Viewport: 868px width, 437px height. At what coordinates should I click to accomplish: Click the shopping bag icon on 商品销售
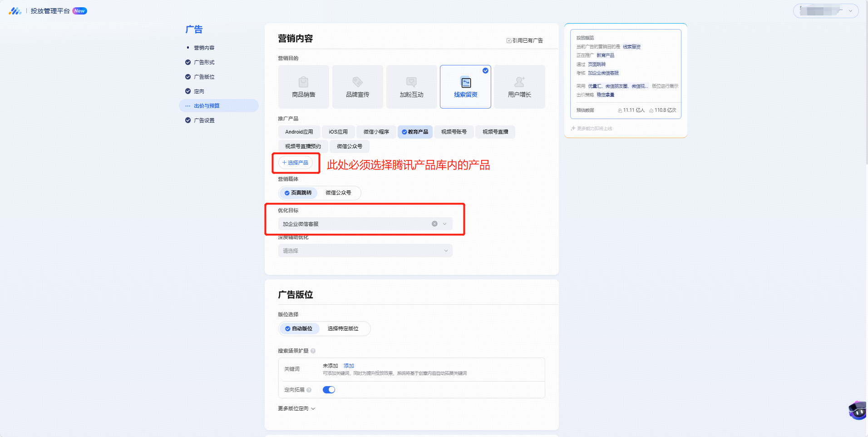303,82
